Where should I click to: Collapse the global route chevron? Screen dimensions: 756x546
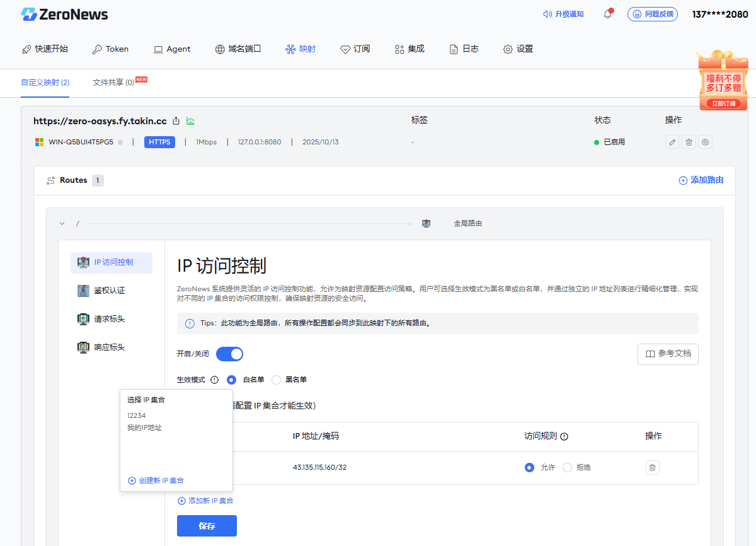pos(62,223)
